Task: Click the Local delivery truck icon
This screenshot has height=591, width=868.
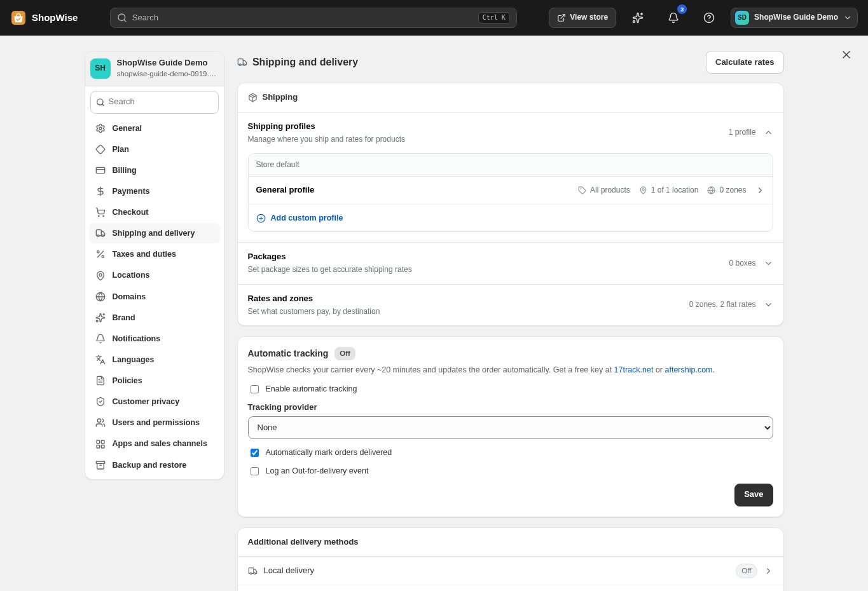Action: point(253,571)
